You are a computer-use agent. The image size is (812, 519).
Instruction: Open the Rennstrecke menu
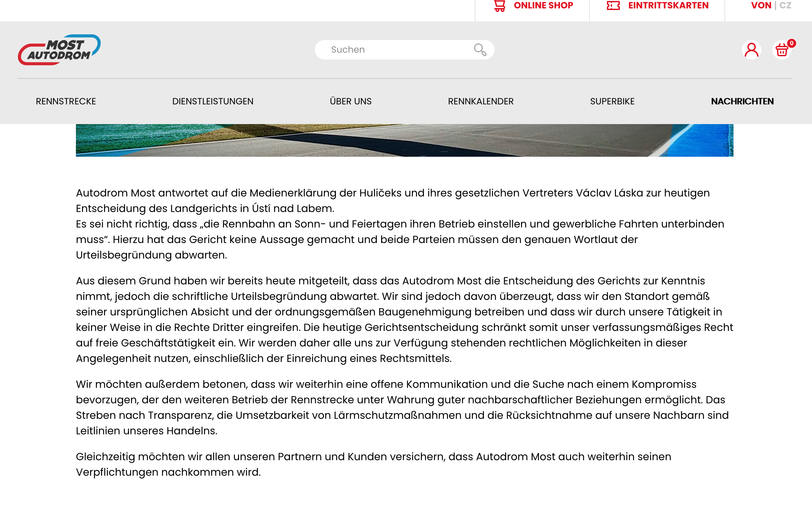pos(66,101)
